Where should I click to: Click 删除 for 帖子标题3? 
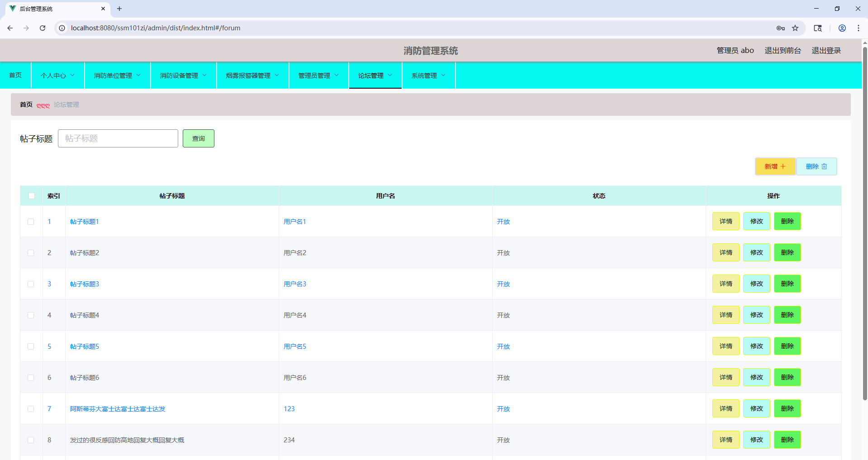tap(787, 284)
